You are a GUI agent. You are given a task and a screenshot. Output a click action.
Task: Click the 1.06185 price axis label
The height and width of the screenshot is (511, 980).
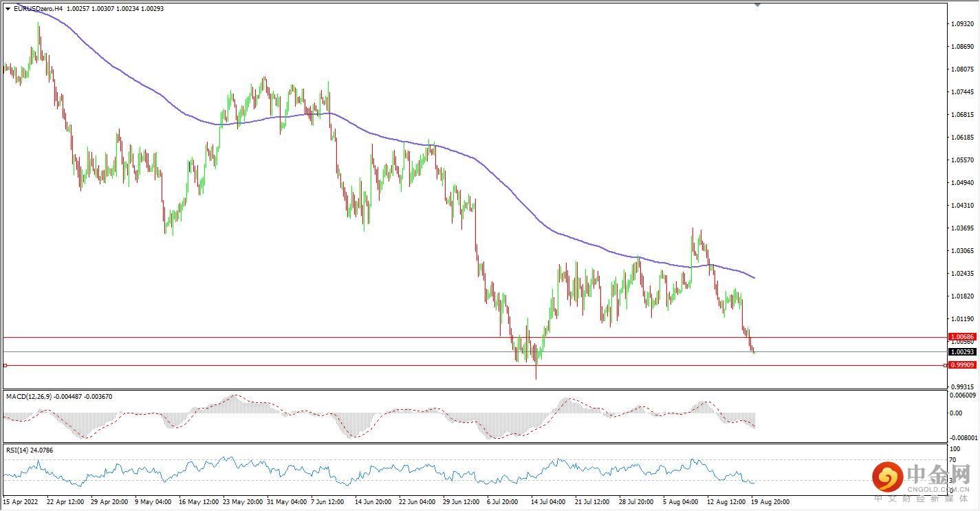pyautogui.click(x=961, y=137)
